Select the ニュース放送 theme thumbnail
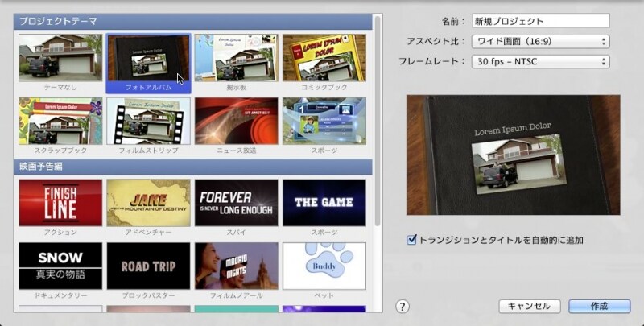The height and width of the screenshot is (326, 644). click(236, 121)
